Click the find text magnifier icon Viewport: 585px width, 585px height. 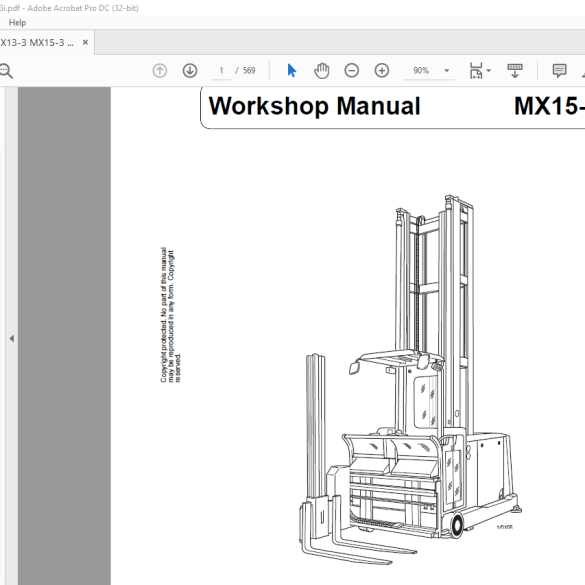(x=6, y=71)
